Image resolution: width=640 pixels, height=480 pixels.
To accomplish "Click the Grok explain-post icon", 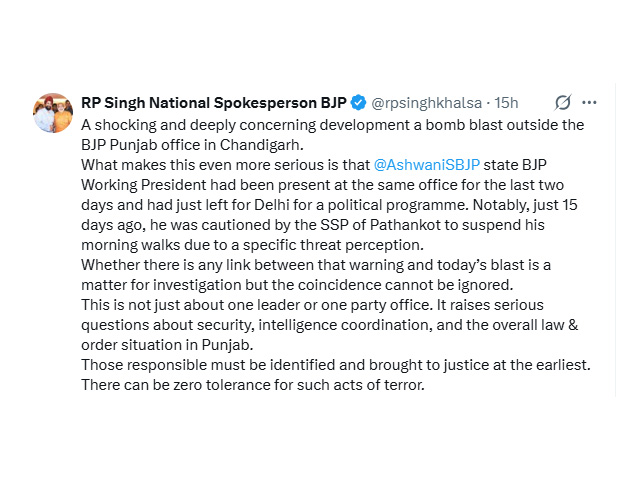I will 562,103.
